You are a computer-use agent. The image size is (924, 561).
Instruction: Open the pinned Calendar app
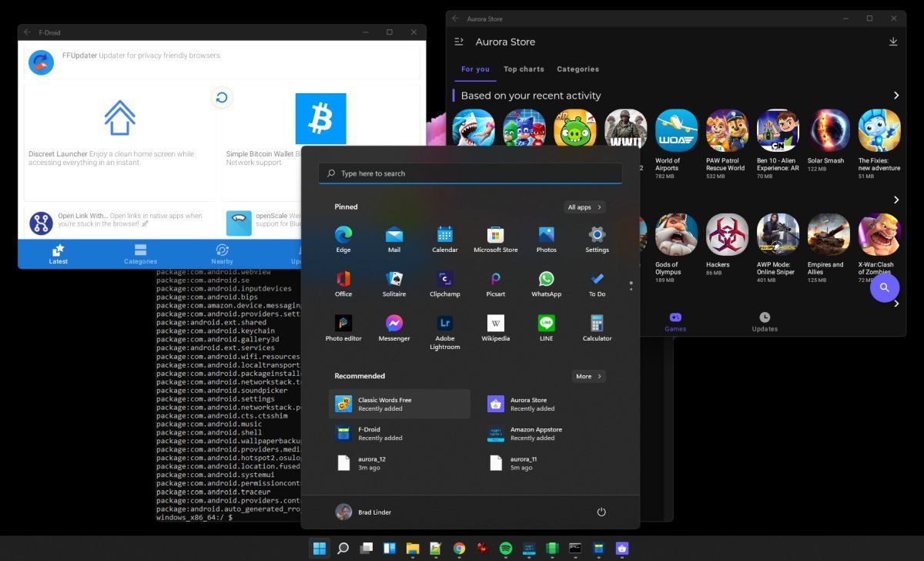click(x=445, y=239)
